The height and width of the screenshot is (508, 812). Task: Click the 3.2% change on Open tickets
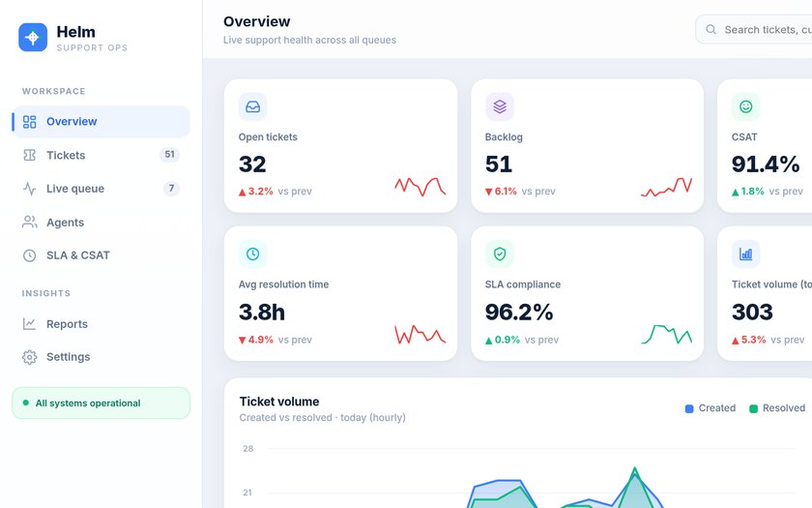pos(256,192)
